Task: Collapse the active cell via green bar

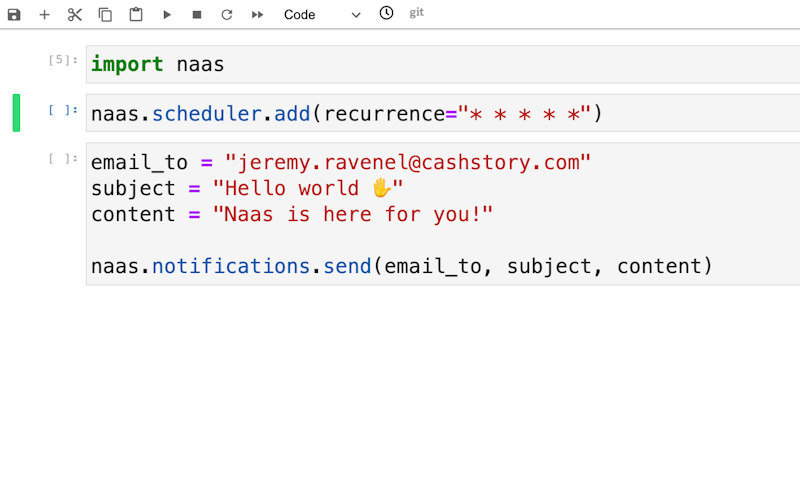Action: click(x=16, y=113)
